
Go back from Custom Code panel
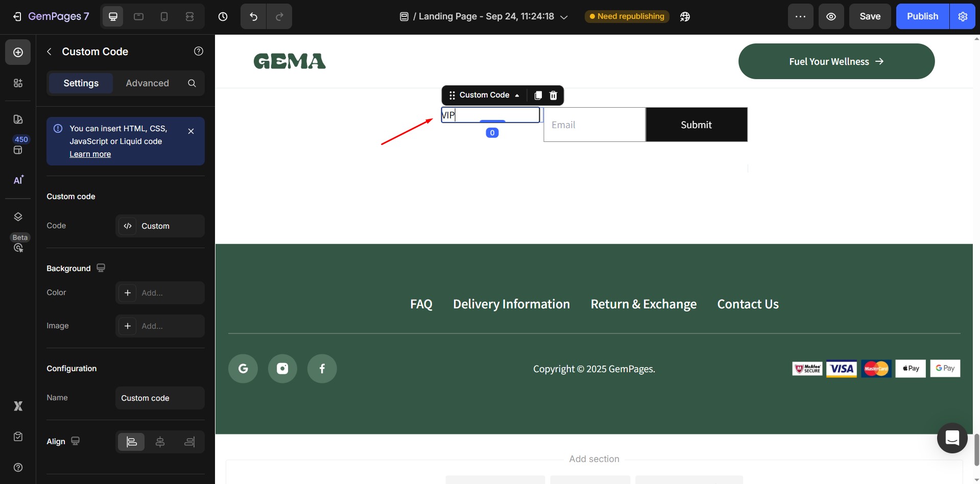tap(49, 52)
